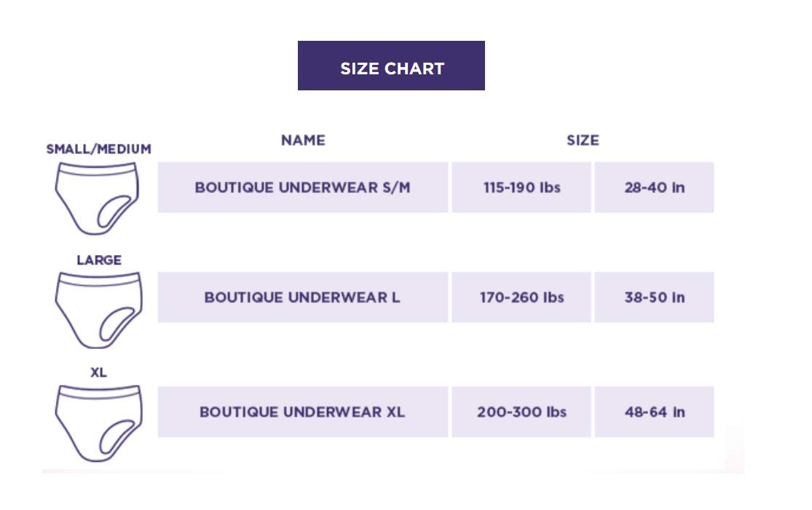Select the Boutique Underwear XL name cell
Image resolution: width=812 pixels, height=510 pixels.
tap(302, 412)
